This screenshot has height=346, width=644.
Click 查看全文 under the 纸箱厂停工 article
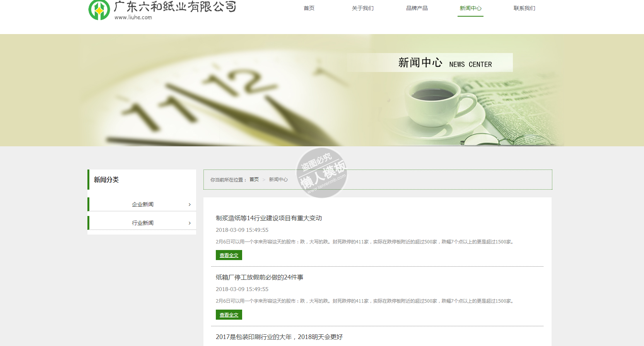point(229,315)
